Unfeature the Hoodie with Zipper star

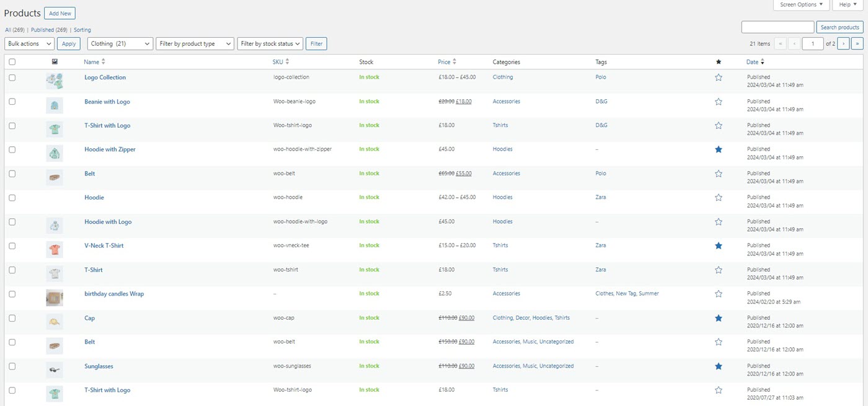point(719,149)
